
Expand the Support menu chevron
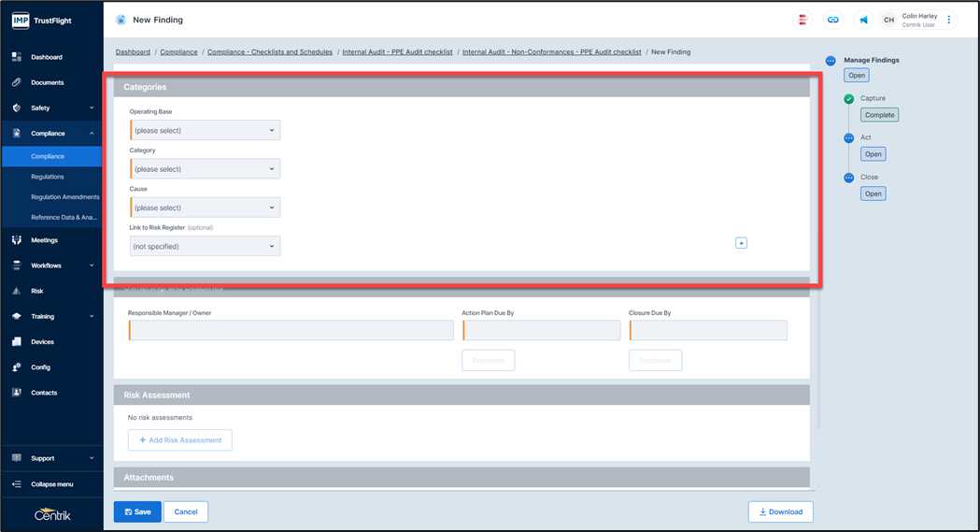(x=92, y=458)
